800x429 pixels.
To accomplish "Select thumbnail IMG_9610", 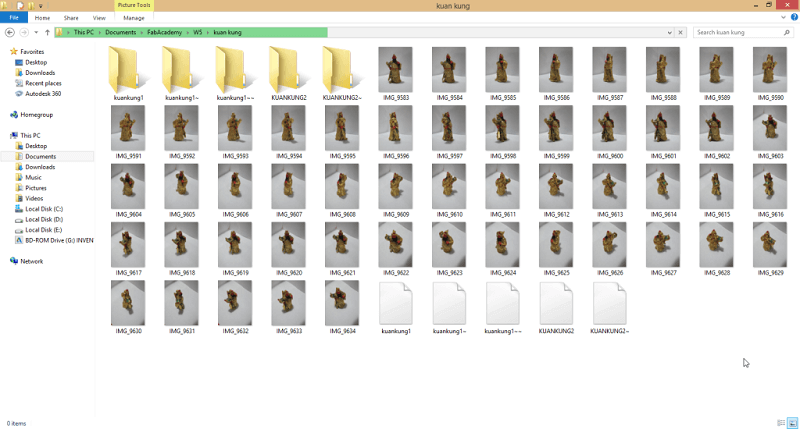I will pyautogui.click(x=449, y=191).
